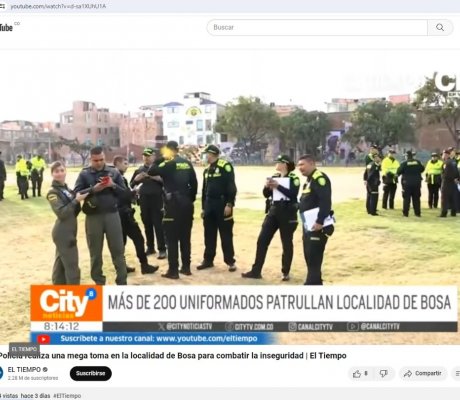
Task: Click the magnifier search button
Action: (x=440, y=27)
